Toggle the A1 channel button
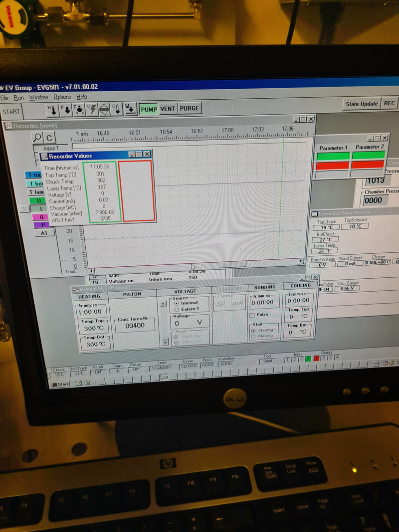 44,233
